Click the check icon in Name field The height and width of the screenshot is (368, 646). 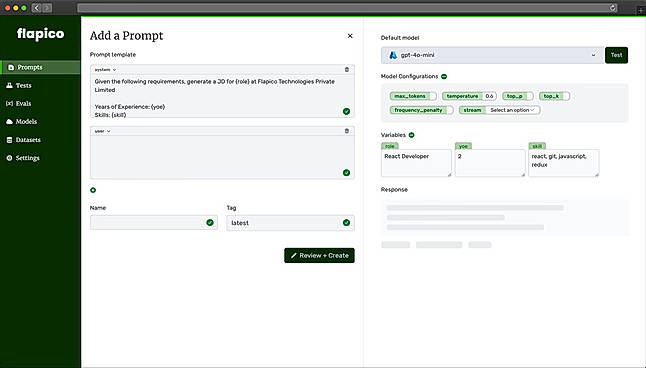click(210, 223)
